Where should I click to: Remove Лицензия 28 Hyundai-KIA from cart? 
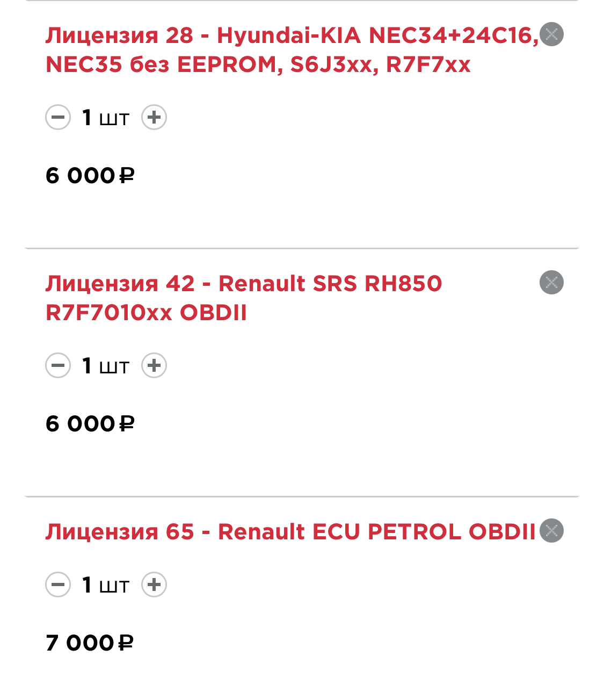tap(551, 35)
